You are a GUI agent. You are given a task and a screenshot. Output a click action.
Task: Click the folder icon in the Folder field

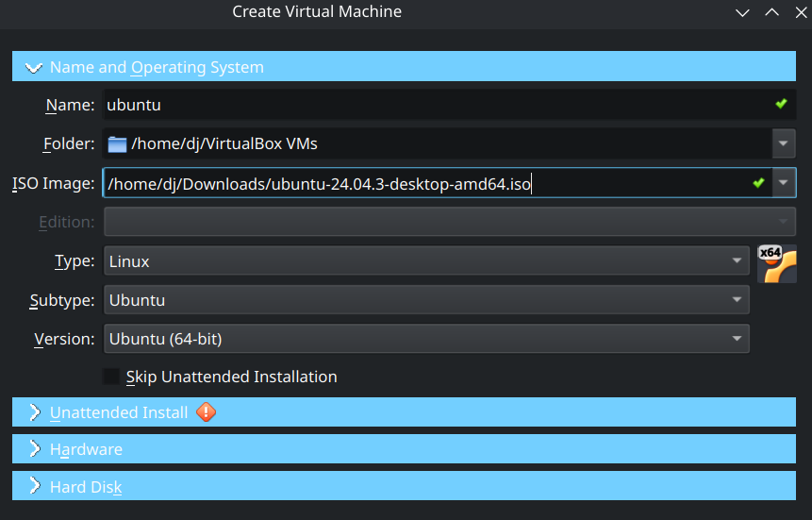click(x=117, y=144)
